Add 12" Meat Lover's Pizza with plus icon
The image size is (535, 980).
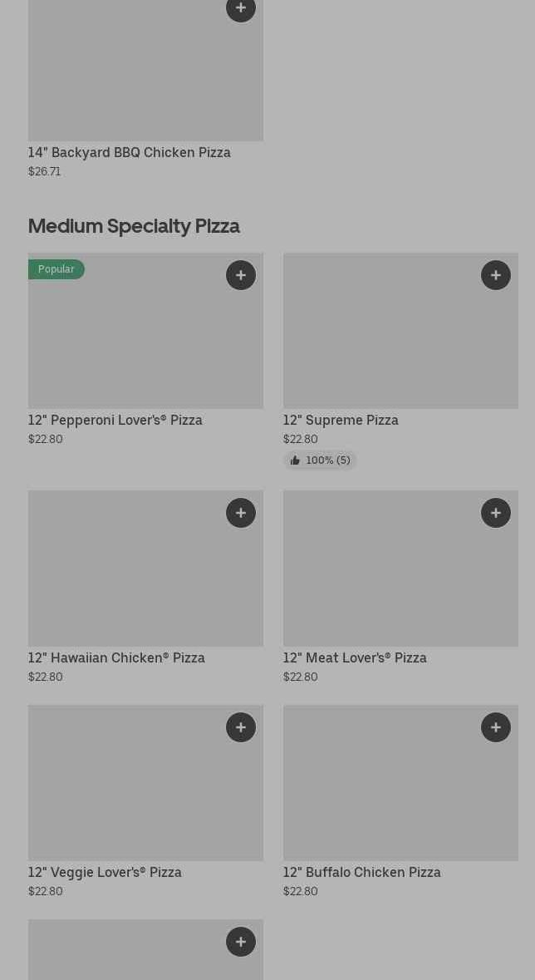point(496,513)
